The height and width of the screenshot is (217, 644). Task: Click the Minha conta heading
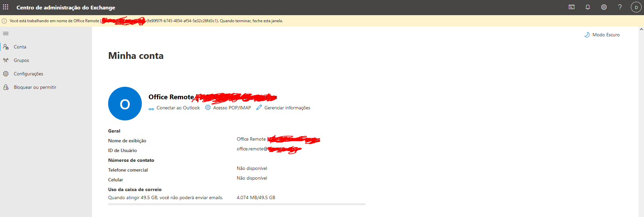136,56
